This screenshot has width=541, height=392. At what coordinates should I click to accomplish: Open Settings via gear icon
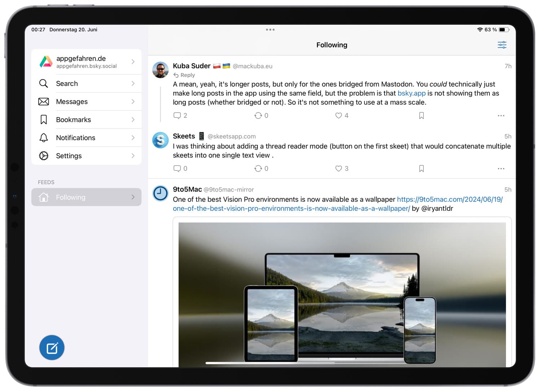(44, 155)
